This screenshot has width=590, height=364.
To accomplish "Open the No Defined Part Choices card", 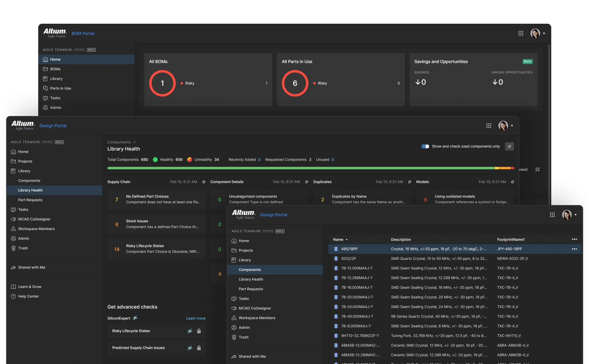I will (156, 199).
